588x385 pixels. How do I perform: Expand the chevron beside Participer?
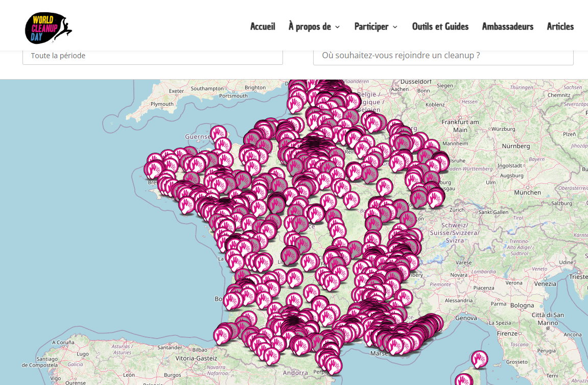tap(395, 27)
